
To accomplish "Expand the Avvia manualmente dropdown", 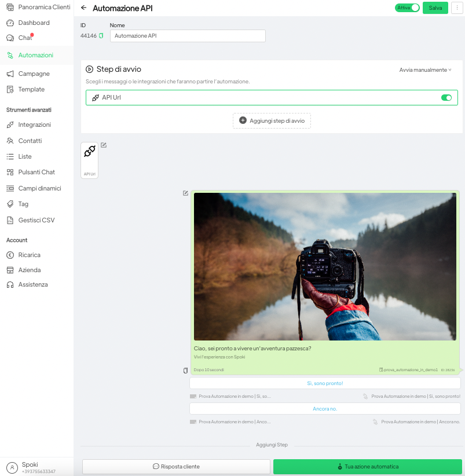I will [x=425, y=70].
